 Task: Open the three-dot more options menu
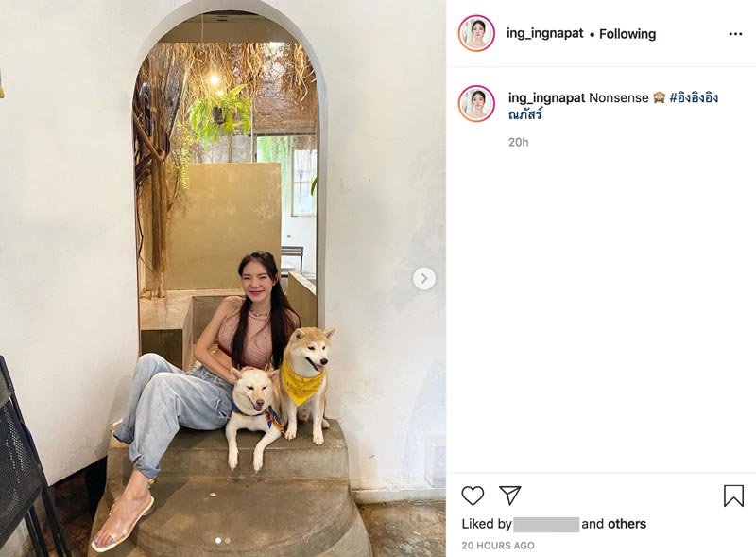(735, 34)
